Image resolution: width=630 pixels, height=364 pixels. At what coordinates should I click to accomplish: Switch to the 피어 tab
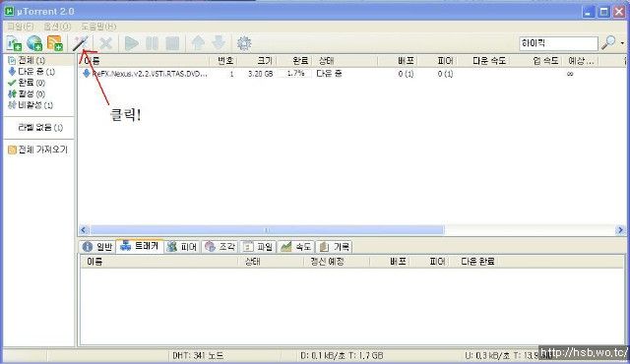182,246
